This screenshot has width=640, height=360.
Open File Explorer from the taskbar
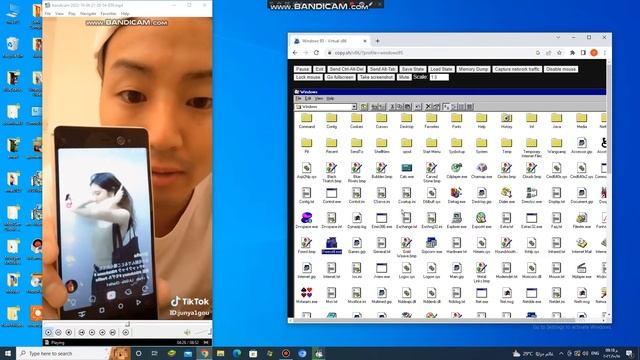point(220,353)
